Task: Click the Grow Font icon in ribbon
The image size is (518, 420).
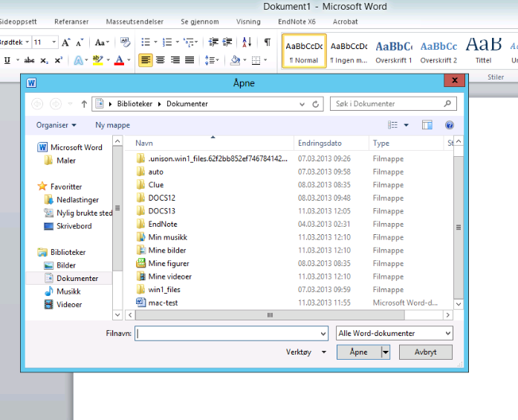Action: 65,42
